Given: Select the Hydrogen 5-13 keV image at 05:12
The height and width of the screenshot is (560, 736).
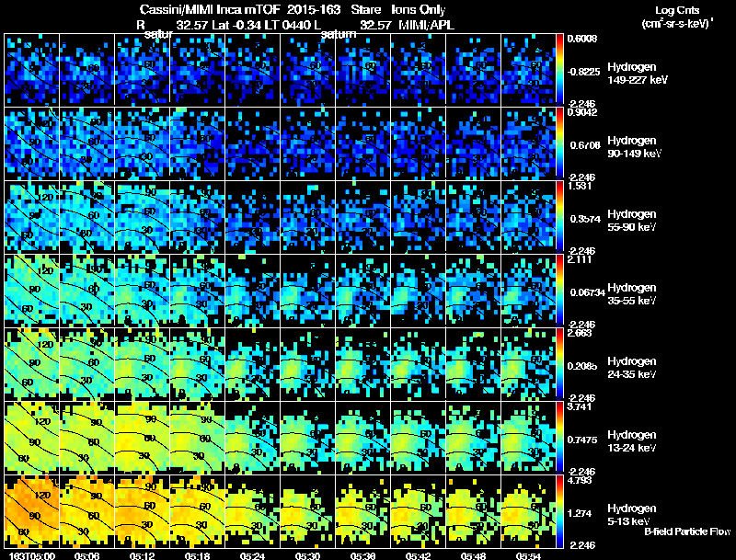Looking at the screenshot, I should (x=143, y=511).
